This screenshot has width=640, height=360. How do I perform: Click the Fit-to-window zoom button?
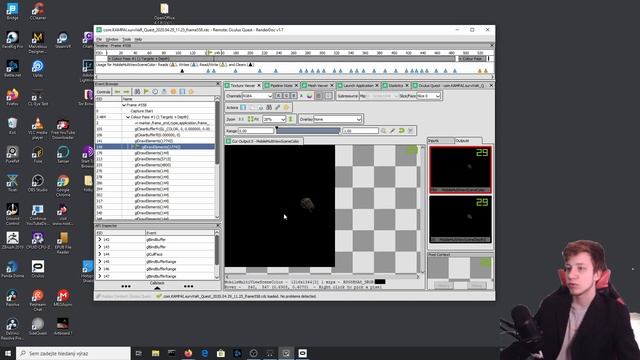[253, 119]
